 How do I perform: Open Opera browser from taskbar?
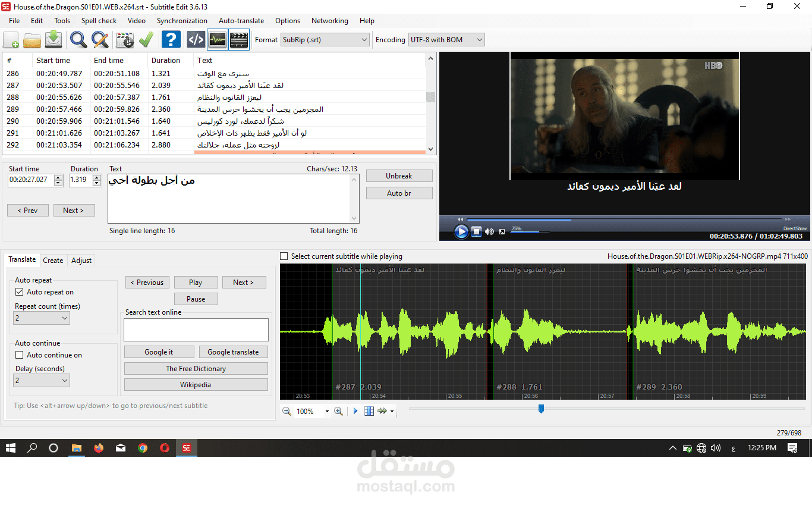165,448
